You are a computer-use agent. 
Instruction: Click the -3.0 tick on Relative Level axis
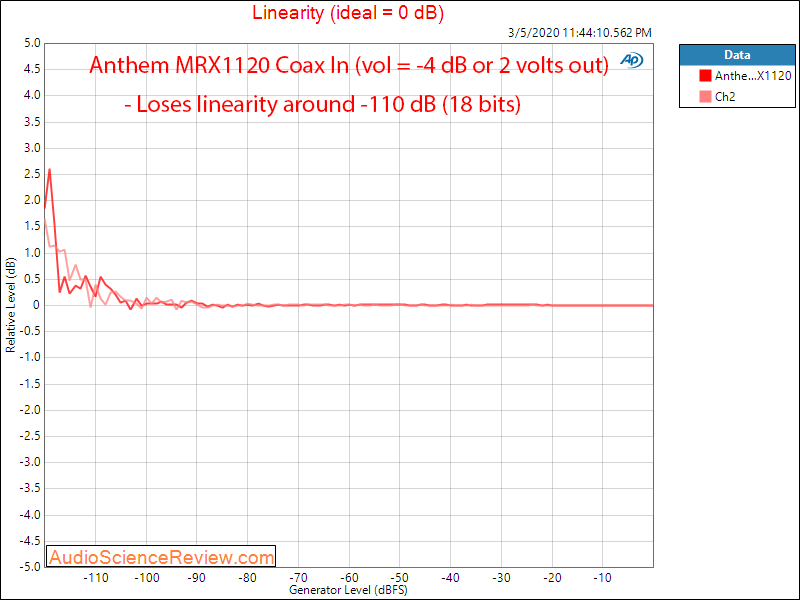(x=30, y=462)
